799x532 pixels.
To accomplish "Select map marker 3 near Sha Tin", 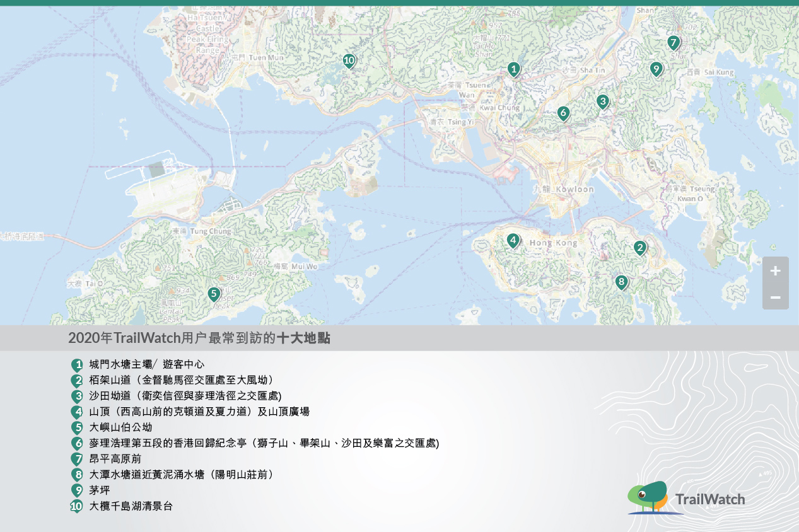I will coord(602,101).
